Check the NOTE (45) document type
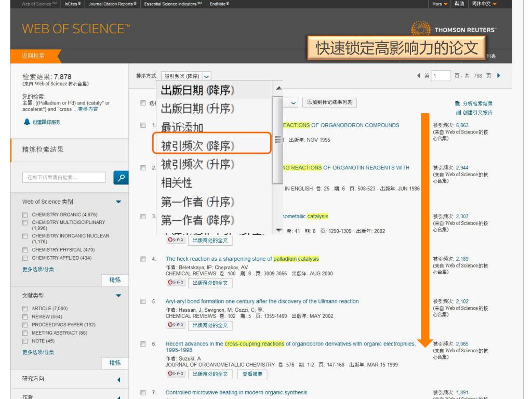 pyautogui.click(x=25, y=341)
